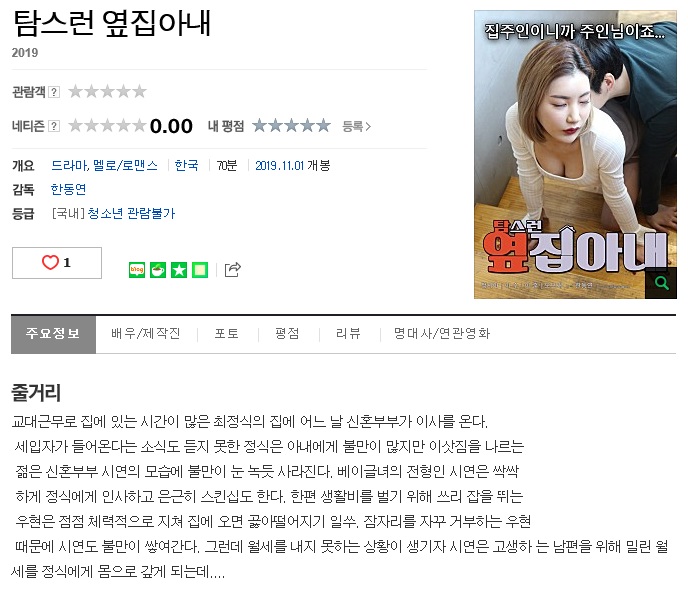688x594 pixels.
Task: Open the 리뷰 tab
Action: coord(348,334)
